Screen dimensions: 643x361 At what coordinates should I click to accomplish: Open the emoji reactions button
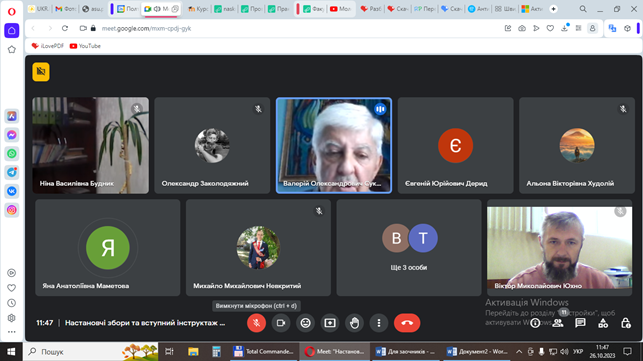pos(306,323)
